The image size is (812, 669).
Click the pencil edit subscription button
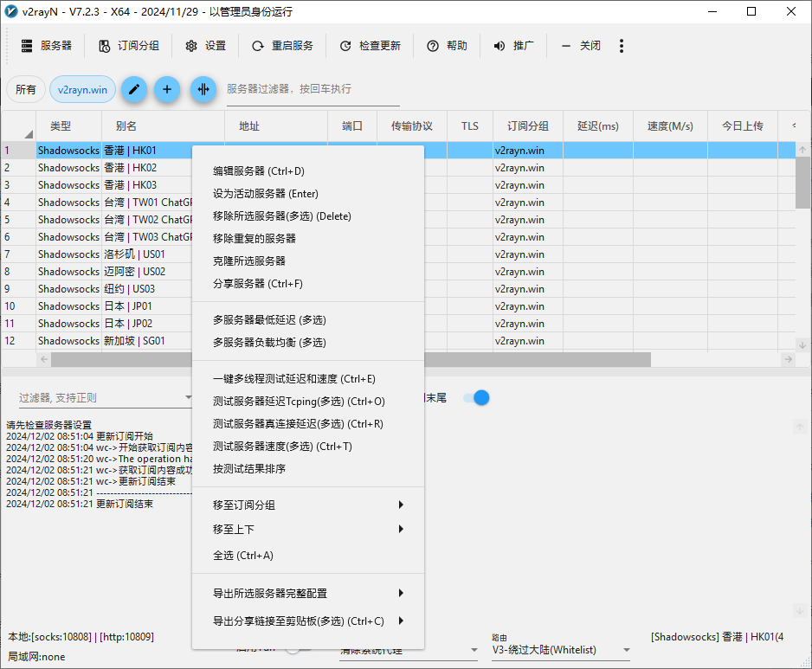(134, 89)
